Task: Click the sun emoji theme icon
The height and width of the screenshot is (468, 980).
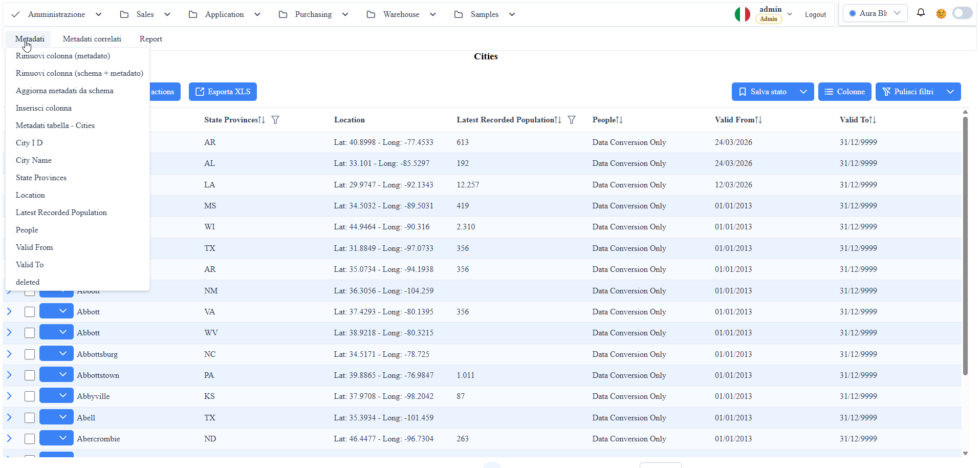Action: pos(941,14)
